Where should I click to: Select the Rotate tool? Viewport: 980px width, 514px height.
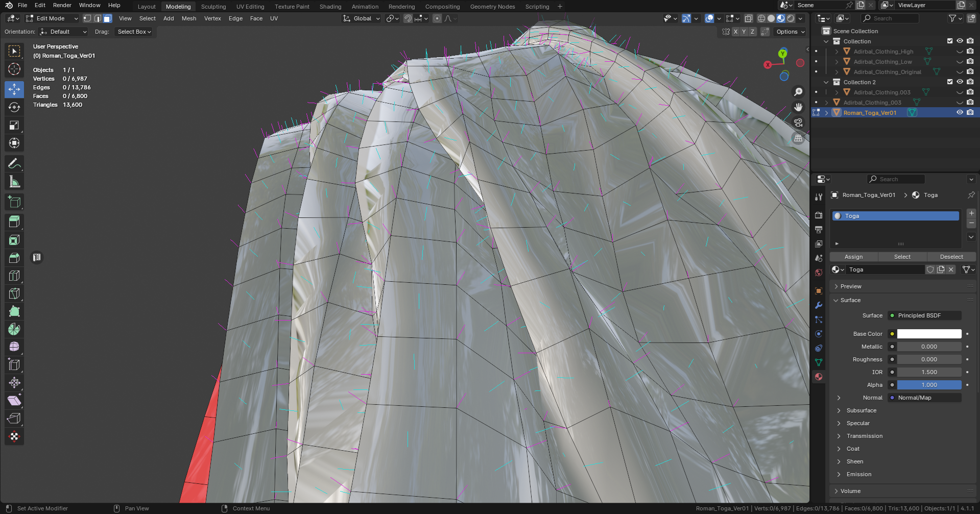[x=14, y=107]
